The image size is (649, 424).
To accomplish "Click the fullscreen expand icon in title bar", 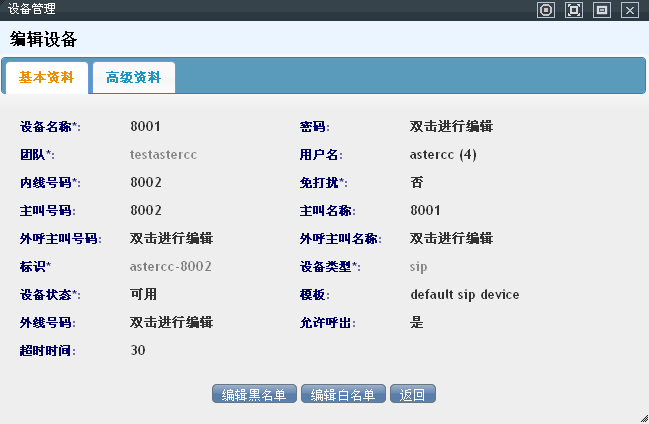I will (x=574, y=10).
